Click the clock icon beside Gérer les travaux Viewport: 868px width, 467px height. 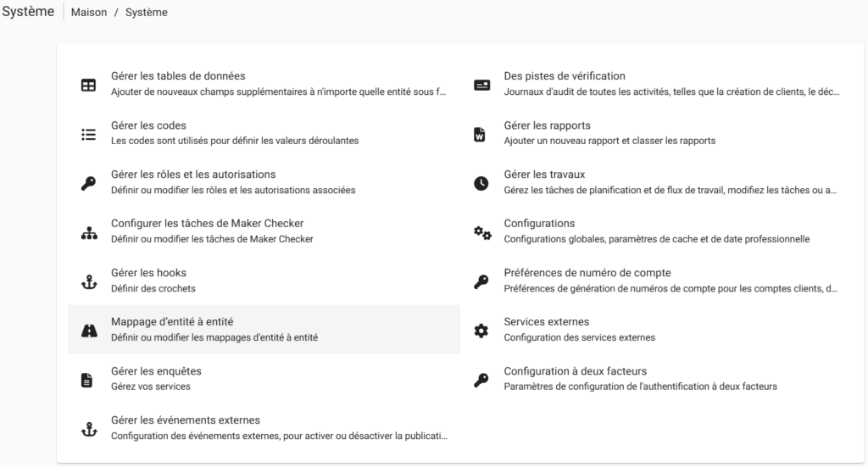pyautogui.click(x=481, y=183)
